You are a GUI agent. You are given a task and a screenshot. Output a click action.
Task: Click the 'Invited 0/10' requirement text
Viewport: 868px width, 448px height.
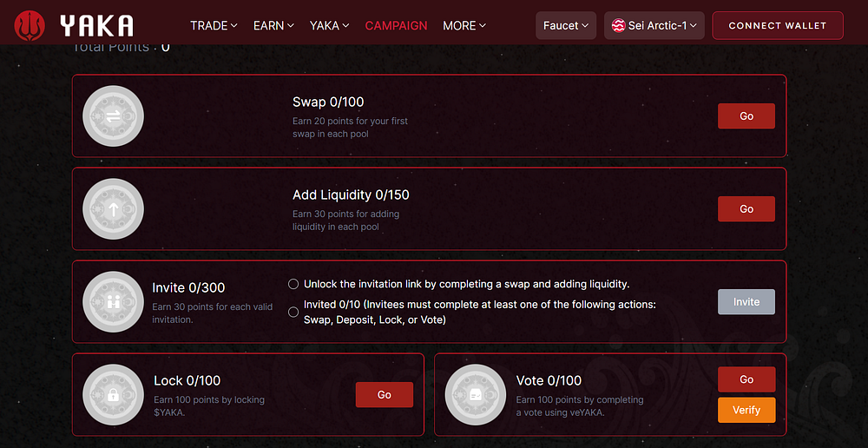click(x=480, y=313)
